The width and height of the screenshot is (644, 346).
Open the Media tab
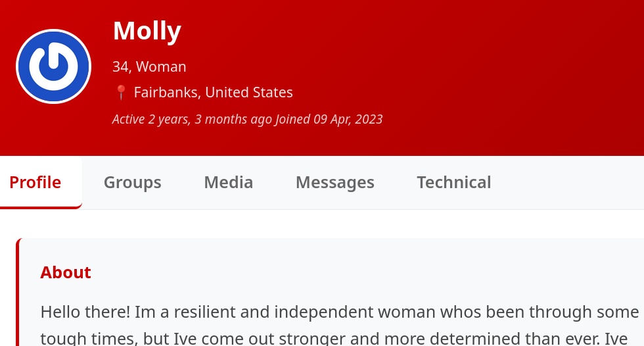tap(228, 182)
